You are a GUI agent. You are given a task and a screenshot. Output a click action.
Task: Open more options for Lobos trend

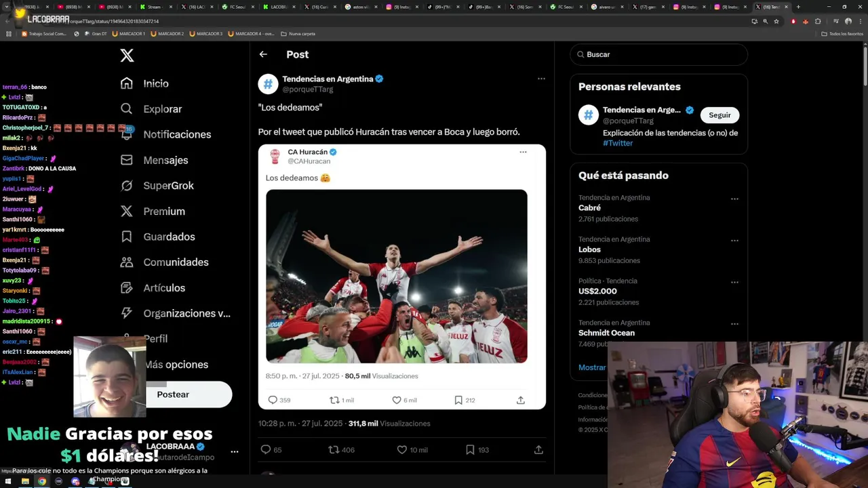click(x=734, y=241)
